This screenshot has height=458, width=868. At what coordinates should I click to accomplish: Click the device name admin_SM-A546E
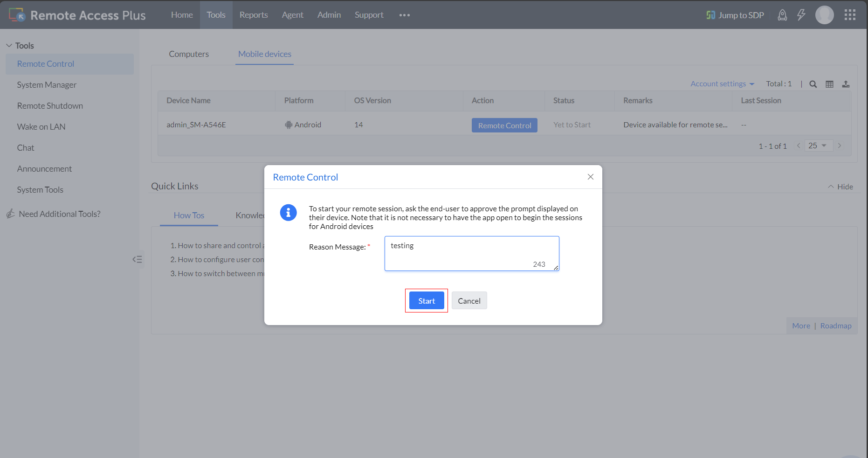(196, 125)
